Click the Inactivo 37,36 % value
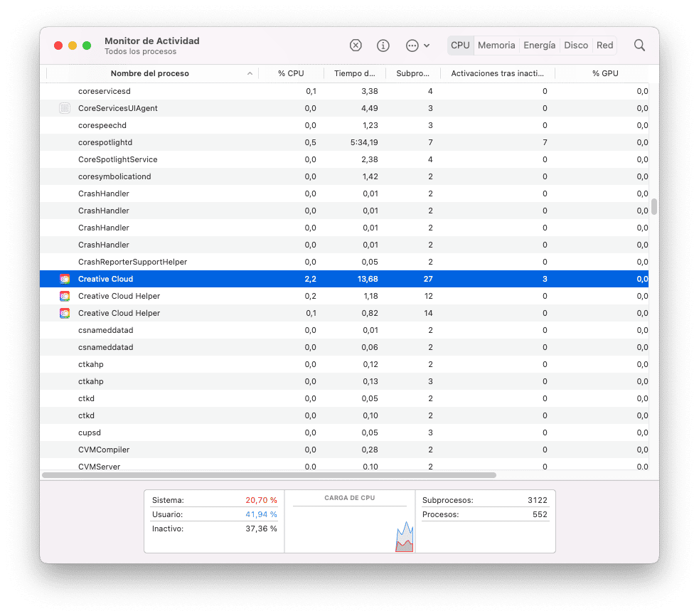699x616 pixels. 261,529
